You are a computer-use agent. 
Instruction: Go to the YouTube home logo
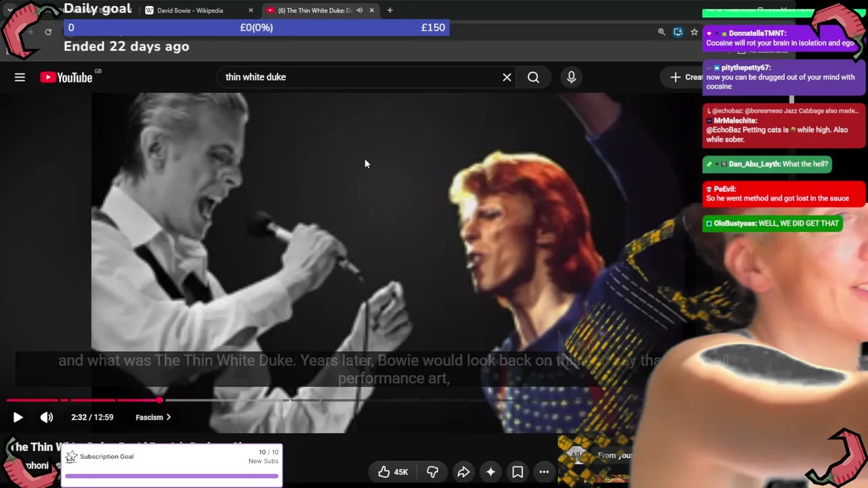click(66, 77)
